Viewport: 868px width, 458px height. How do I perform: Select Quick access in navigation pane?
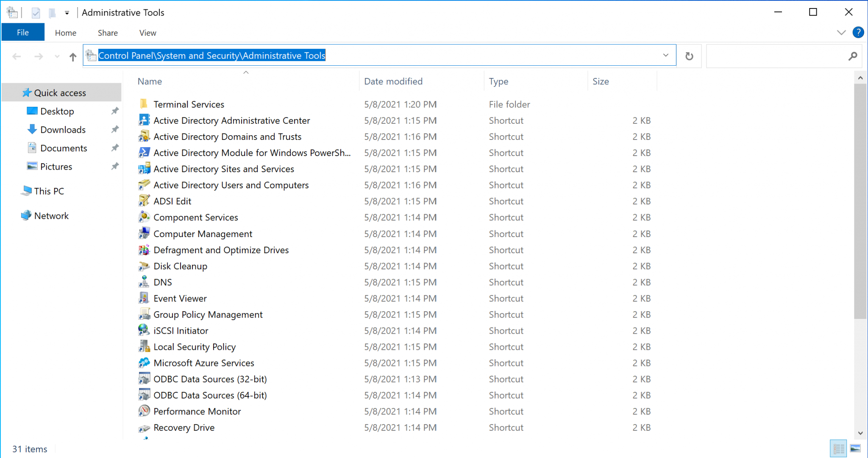61,92
